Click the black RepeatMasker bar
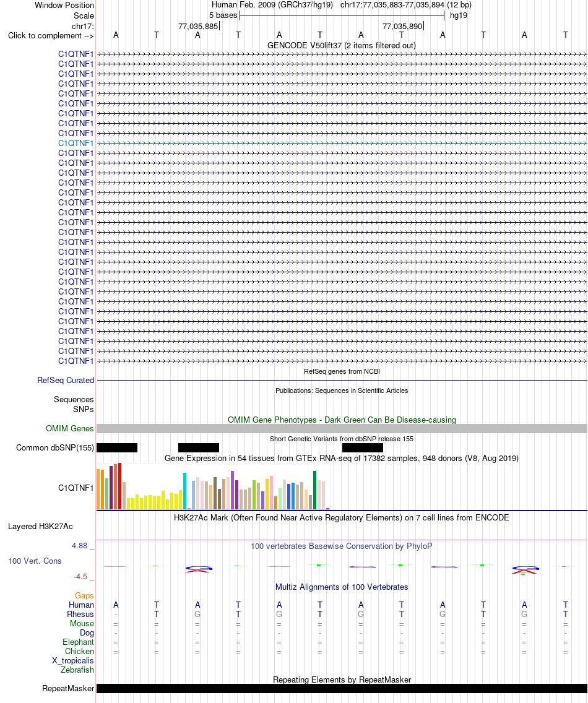The width and height of the screenshot is (588, 703). [x=342, y=688]
